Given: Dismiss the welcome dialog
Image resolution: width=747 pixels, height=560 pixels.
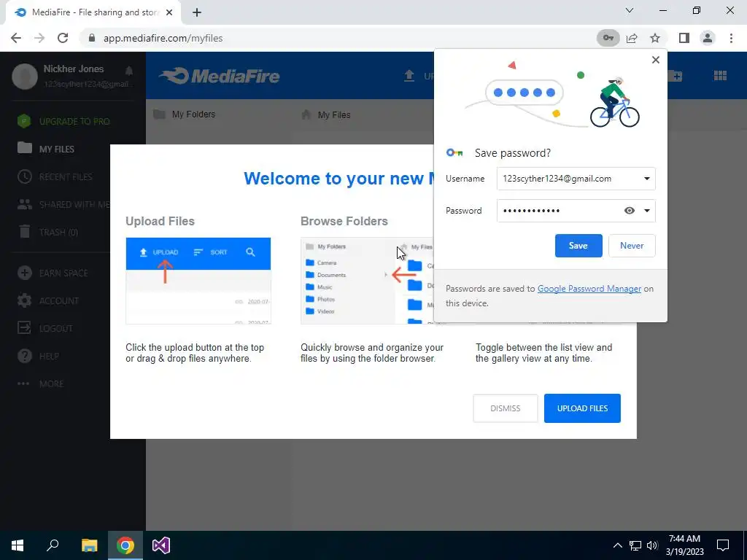Looking at the screenshot, I should tap(506, 408).
